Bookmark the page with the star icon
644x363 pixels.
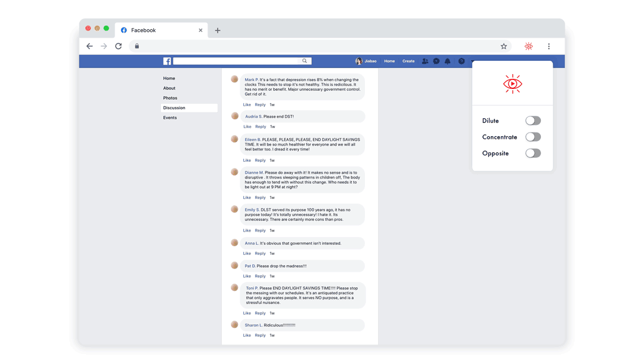(503, 46)
